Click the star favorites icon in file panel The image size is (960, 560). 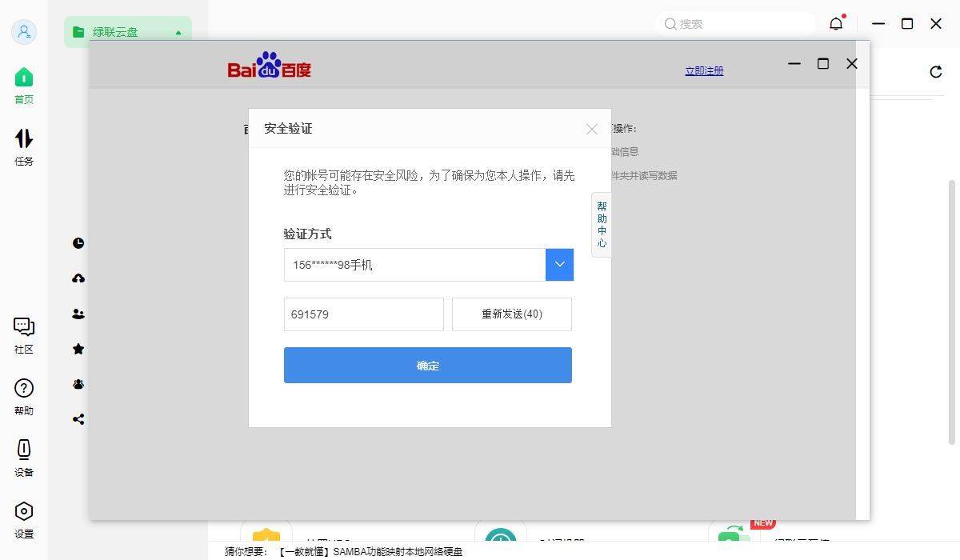(x=78, y=349)
